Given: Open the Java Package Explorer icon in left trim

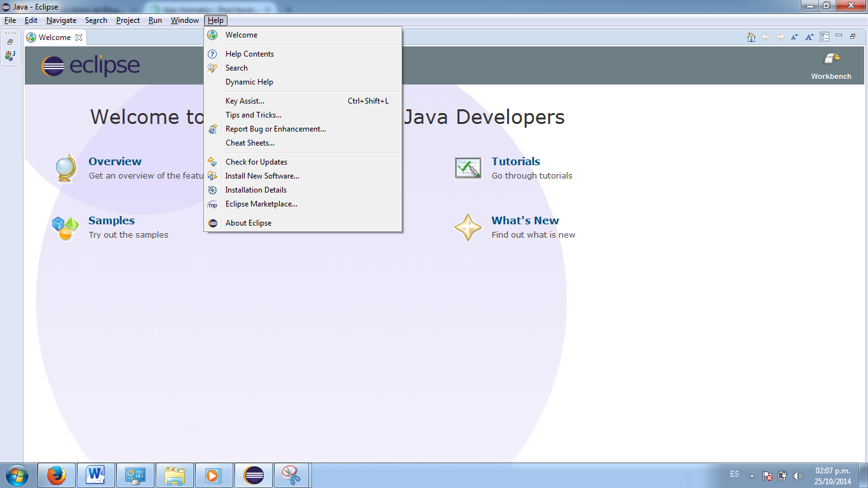Looking at the screenshot, I should coord(10,56).
